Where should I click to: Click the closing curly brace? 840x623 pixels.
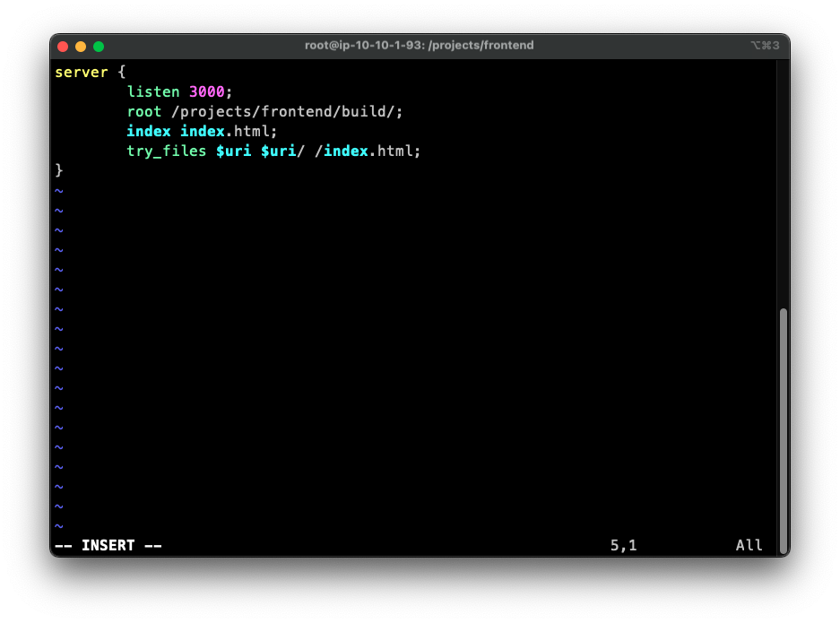tap(59, 170)
